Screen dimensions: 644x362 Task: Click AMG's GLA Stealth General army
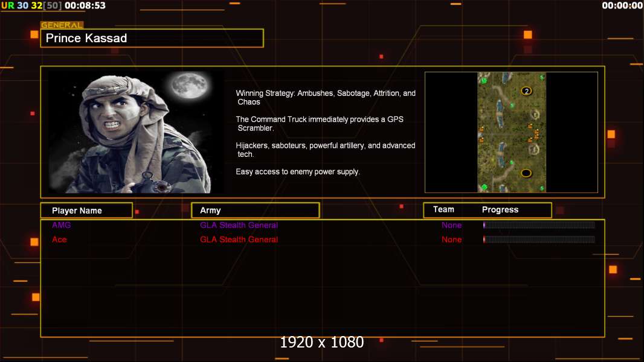point(239,224)
